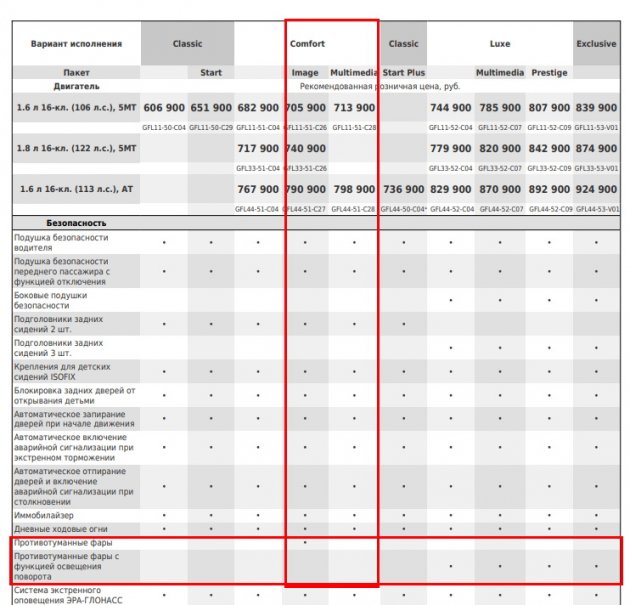The image size is (630, 605).
Task: Click the Безопасность section heading
Action: coord(76,221)
